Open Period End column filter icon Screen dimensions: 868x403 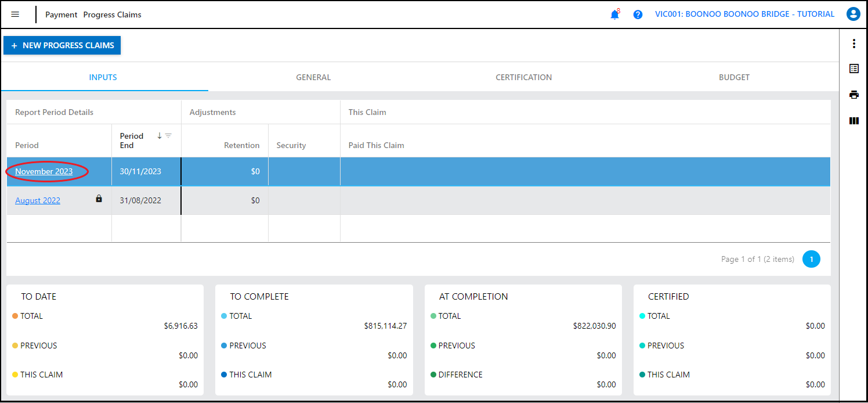[168, 136]
